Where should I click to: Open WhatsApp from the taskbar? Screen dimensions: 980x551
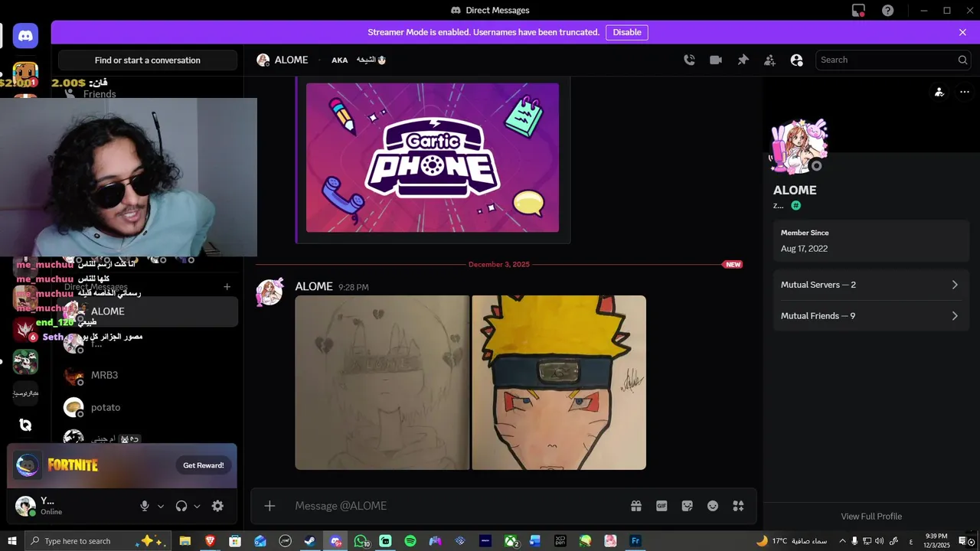[x=361, y=541]
